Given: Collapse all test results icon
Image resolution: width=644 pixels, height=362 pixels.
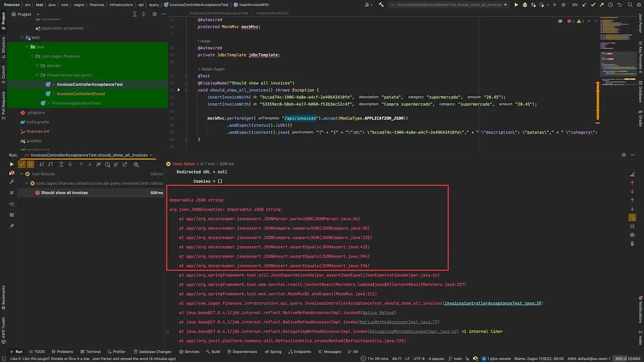Looking at the screenshot, I should tap(70, 164).
